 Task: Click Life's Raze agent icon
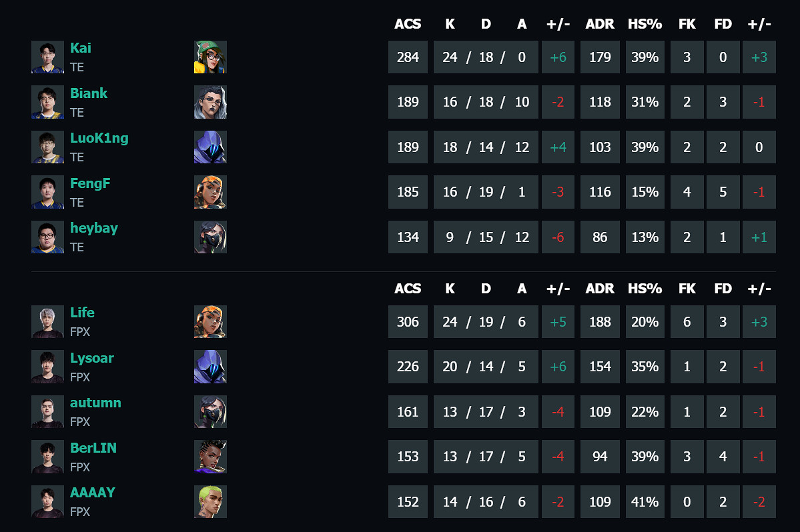coord(210,322)
